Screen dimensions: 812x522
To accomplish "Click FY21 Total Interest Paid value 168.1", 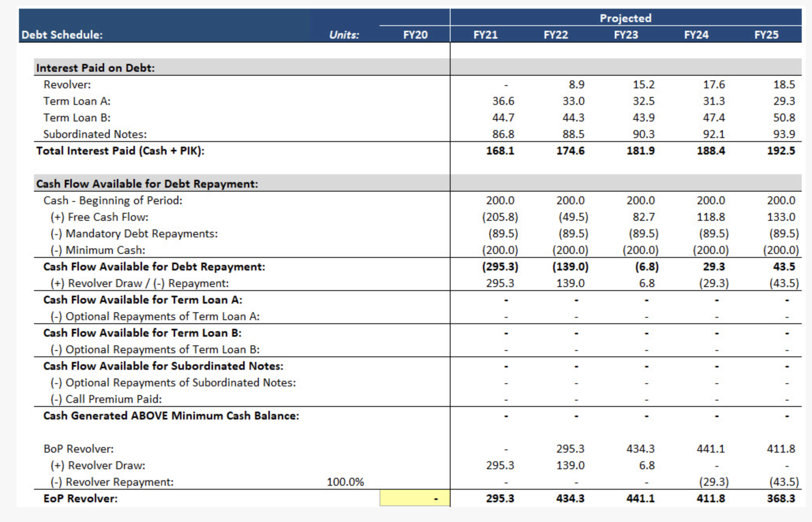I will coord(500,151).
